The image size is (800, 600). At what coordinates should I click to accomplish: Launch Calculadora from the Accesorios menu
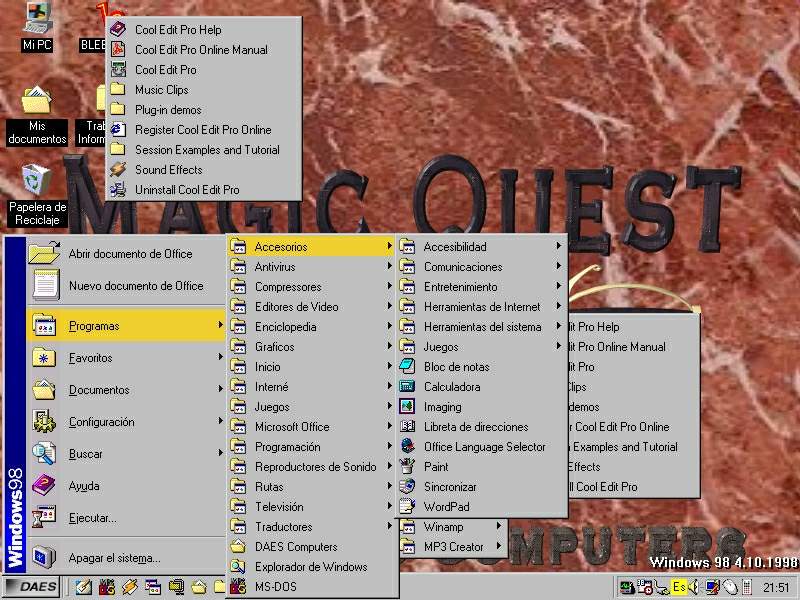(483, 387)
